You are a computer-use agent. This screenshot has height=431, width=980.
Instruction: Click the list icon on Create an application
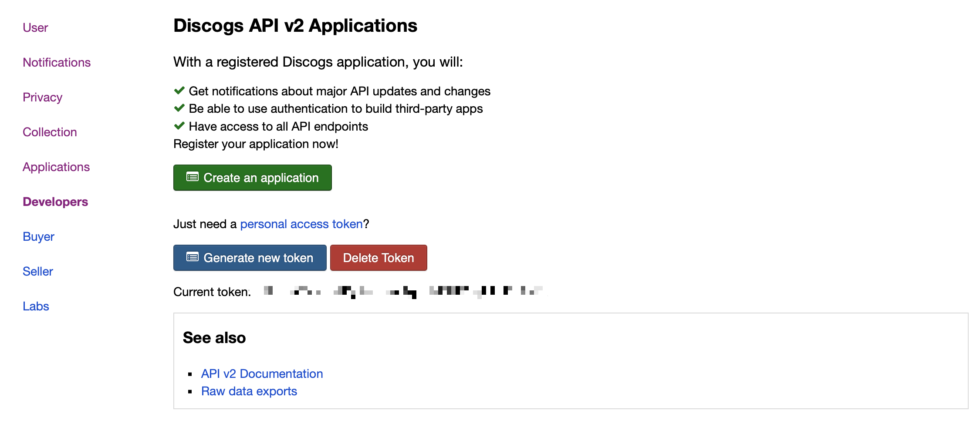tap(192, 177)
